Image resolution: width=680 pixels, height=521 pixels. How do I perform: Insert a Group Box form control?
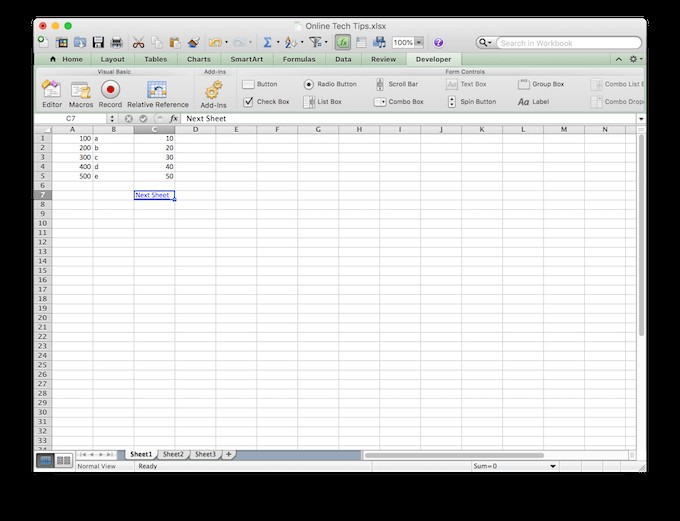click(541, 84)
